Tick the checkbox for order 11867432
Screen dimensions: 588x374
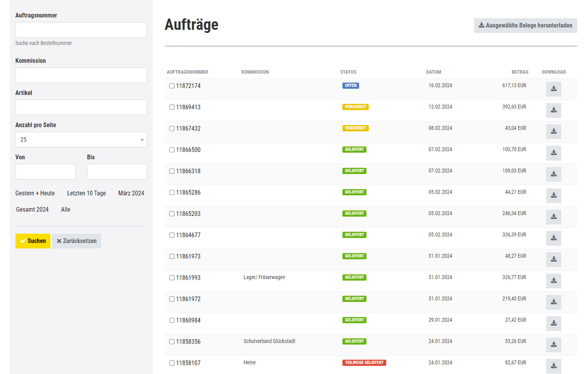pos(172,129)
